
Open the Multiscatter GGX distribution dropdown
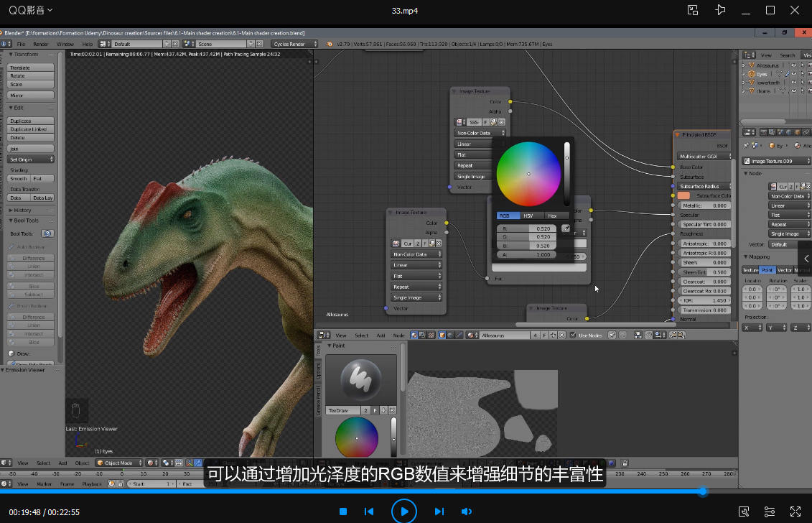705,156
